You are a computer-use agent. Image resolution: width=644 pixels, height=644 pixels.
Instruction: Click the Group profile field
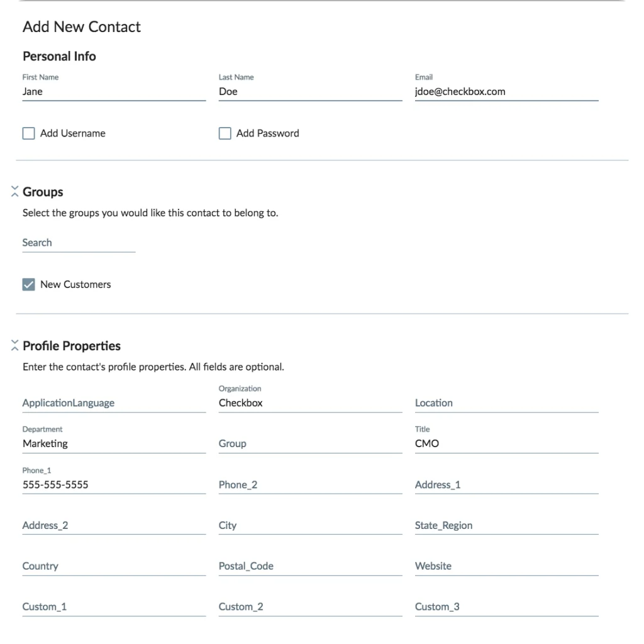310,443
